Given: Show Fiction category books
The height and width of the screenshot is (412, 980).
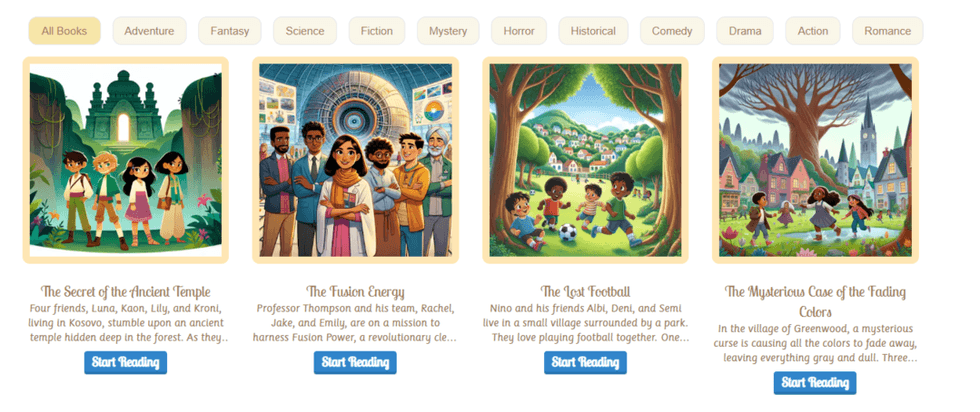Looking at the screenshot, I should coord(377,31).
